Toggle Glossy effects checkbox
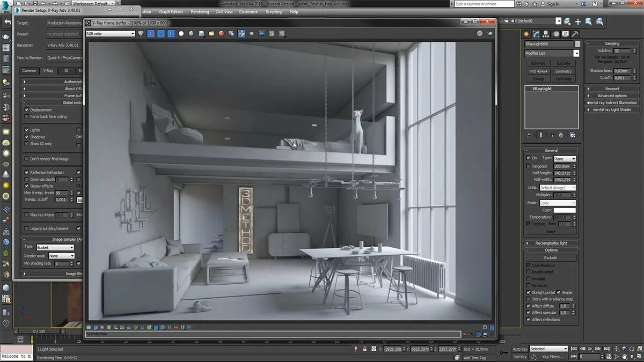Image resolution: width=644 pixels, height=362 pixels. click(27, 186)
